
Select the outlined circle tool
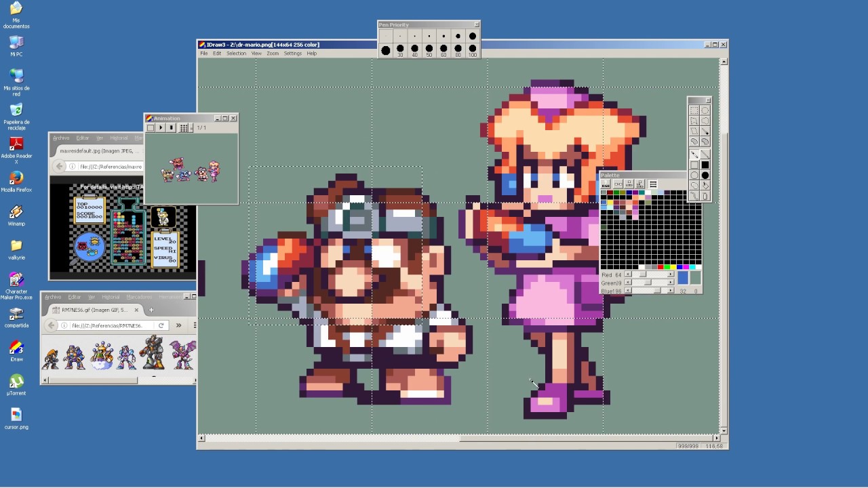pyautogui.click(x=694, y=175)
